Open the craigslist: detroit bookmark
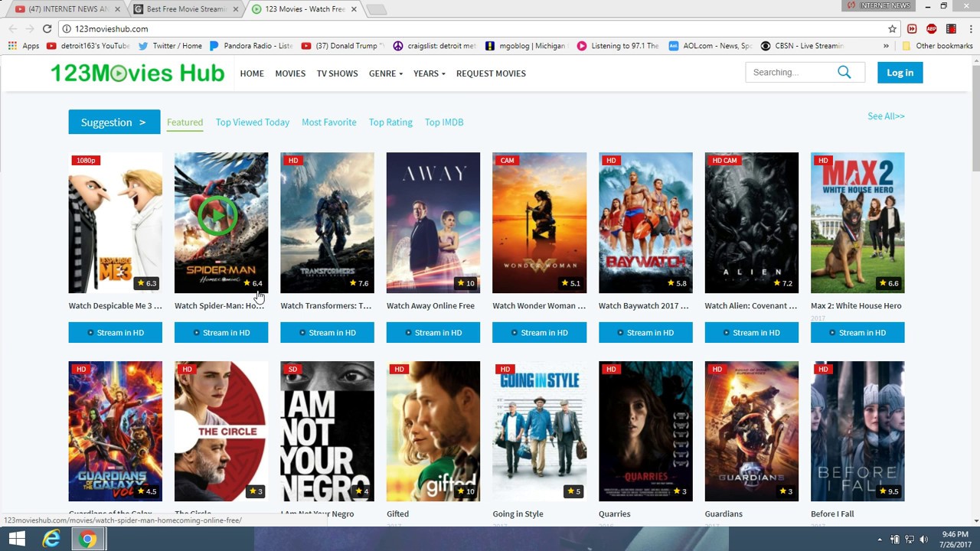 [434, 46]
